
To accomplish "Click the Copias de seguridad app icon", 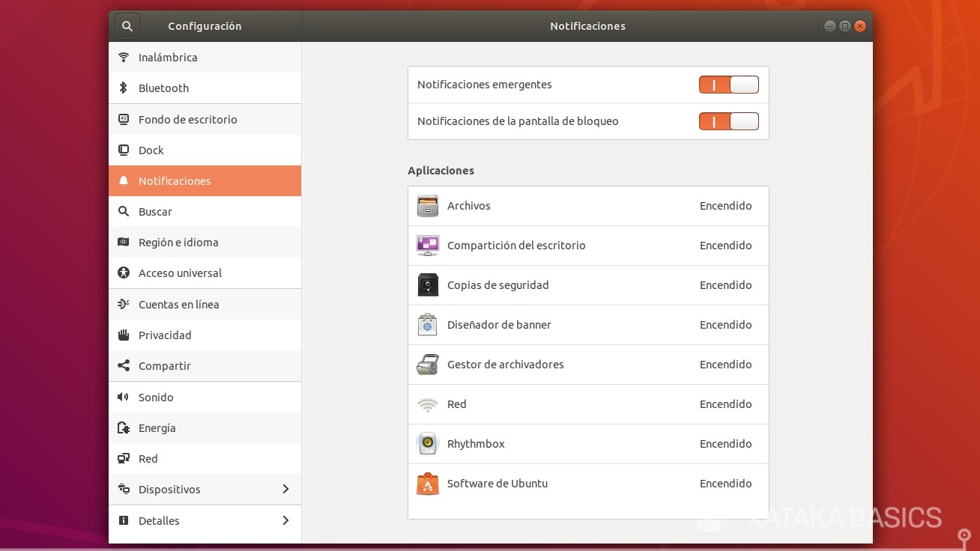I will click(427, 284).
